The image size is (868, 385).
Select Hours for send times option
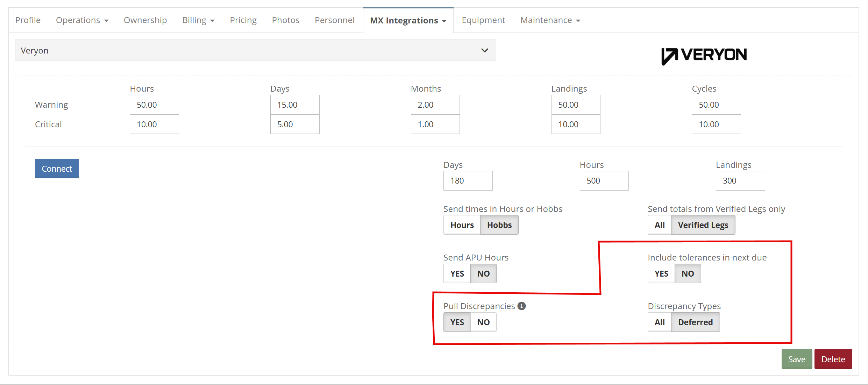462,225
